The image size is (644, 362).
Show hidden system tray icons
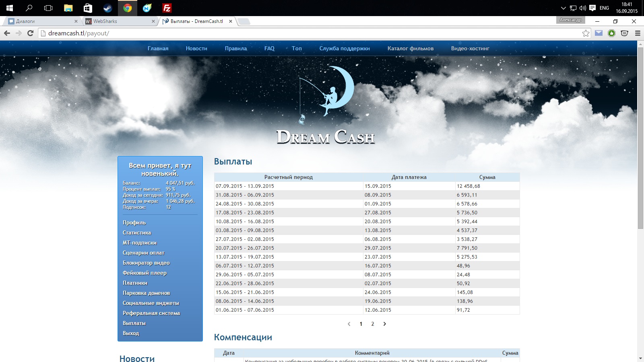click(563, 8)
